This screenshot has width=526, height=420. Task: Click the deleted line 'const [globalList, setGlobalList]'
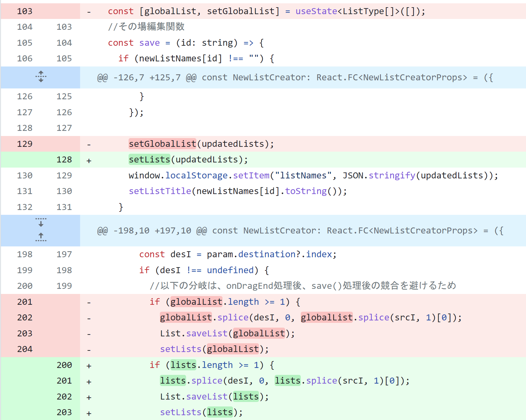click(x=266, y=11)
